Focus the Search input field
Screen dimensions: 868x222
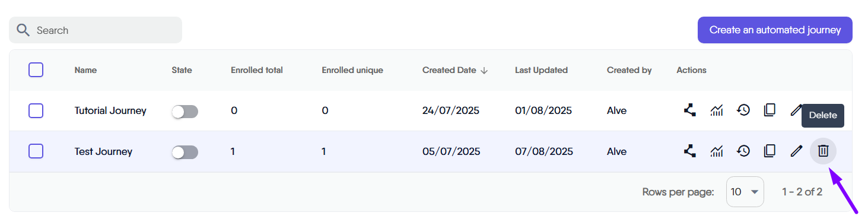[x=96, y=30]
